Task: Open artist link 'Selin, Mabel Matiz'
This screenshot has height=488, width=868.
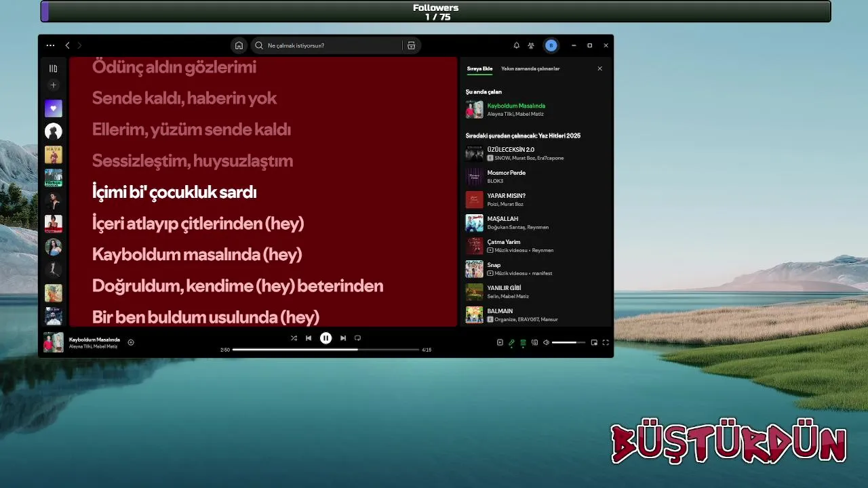Action: coord(508,296)
